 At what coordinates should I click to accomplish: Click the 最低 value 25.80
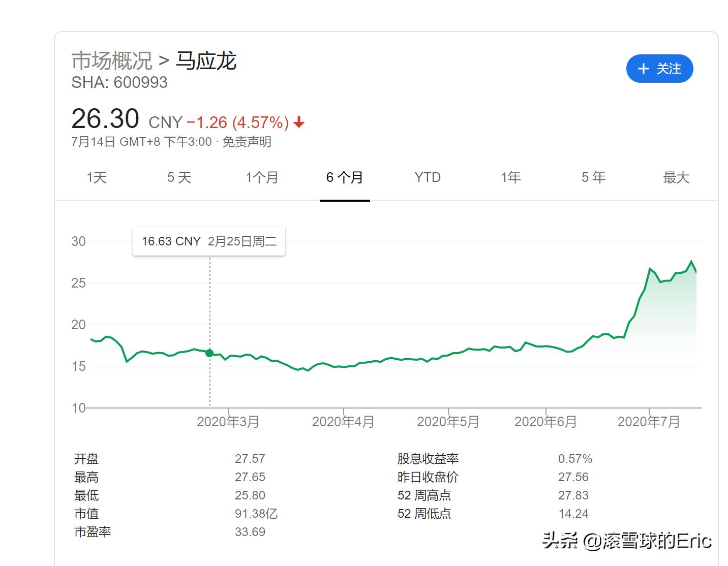point(250,495)
